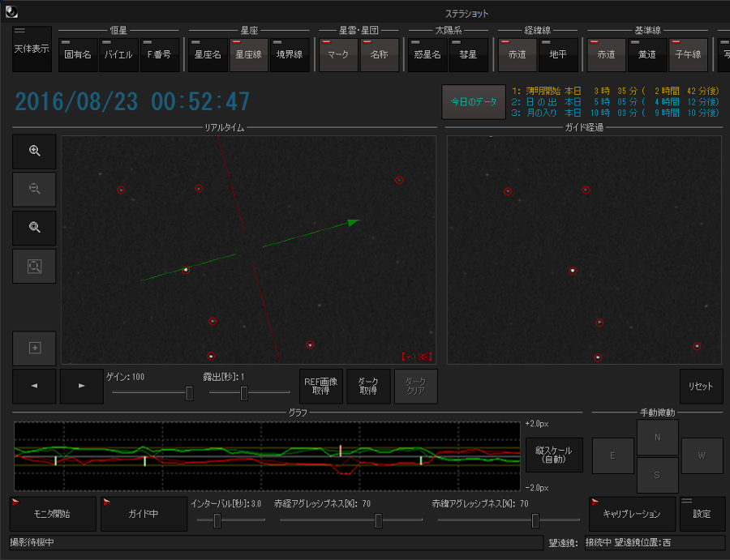Click the zoom in magnifier icon
Image resolution: width=730 pixels, height=560 pixels.
click(34, 152)
